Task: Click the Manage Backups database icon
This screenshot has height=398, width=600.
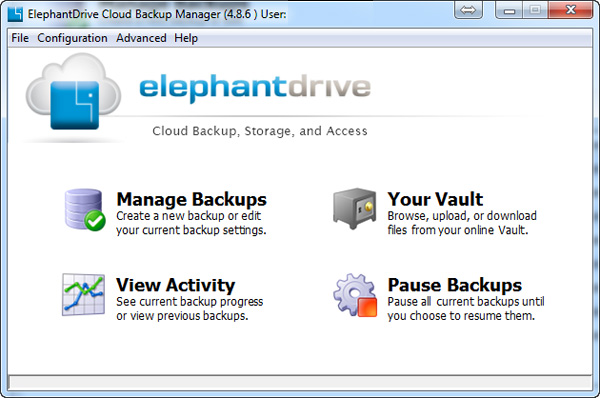Action: tap(85, 210)
